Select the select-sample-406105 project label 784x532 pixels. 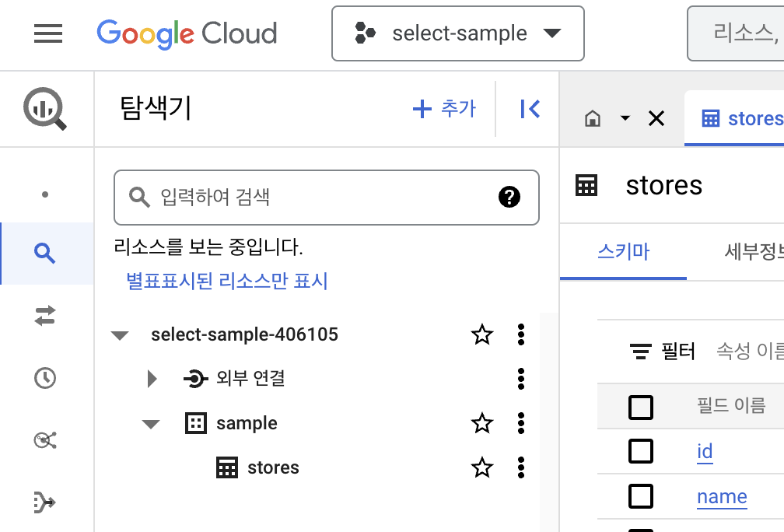244,334
